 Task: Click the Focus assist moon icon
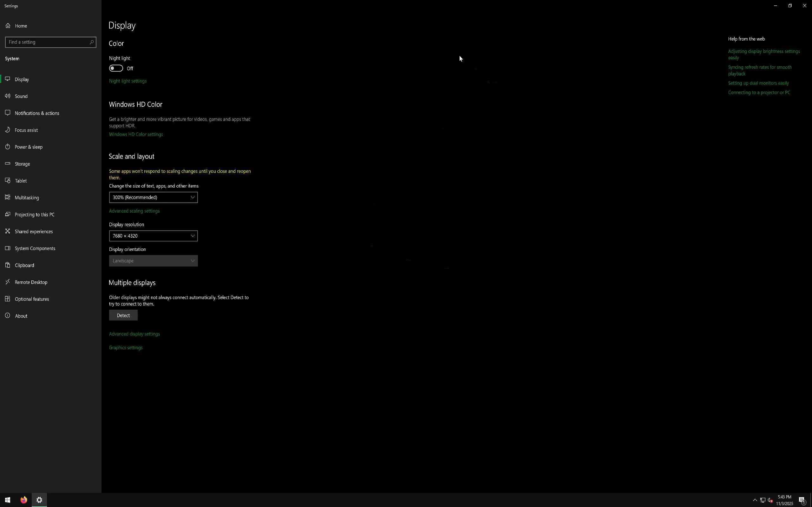(x=8, y=130)
